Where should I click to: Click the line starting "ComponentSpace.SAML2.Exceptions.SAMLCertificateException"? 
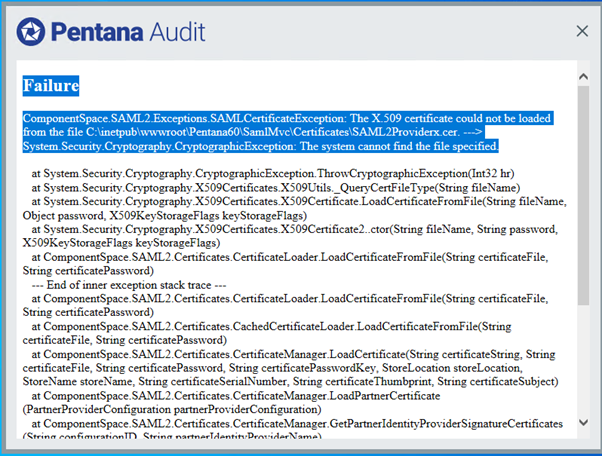tap(287, 118)
